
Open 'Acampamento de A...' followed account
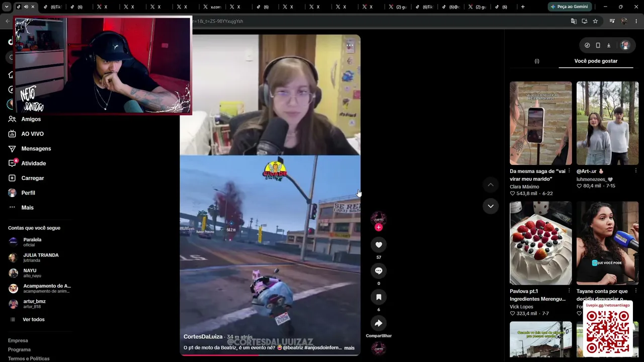pos(40,288)
